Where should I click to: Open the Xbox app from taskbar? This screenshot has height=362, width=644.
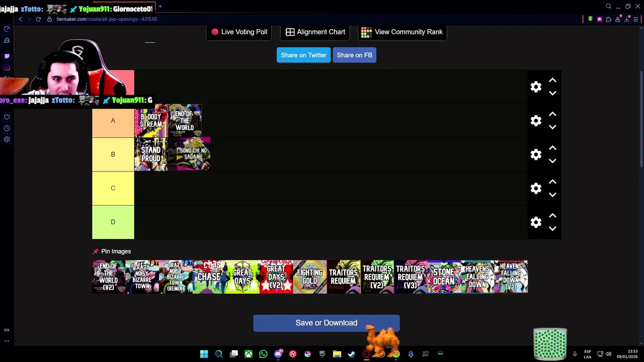(x=249, y=354)
